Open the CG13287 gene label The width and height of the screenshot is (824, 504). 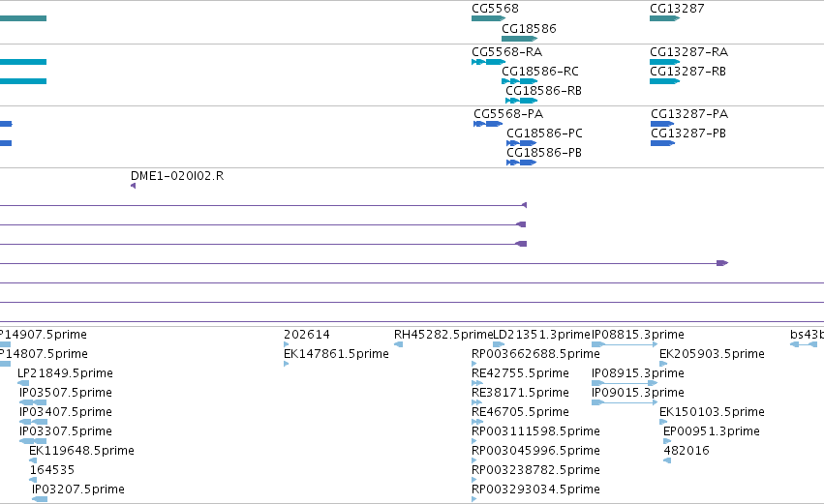[677, 9]
